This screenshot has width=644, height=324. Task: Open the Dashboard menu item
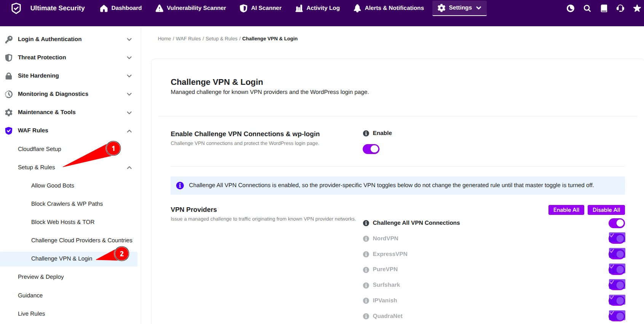121,8
